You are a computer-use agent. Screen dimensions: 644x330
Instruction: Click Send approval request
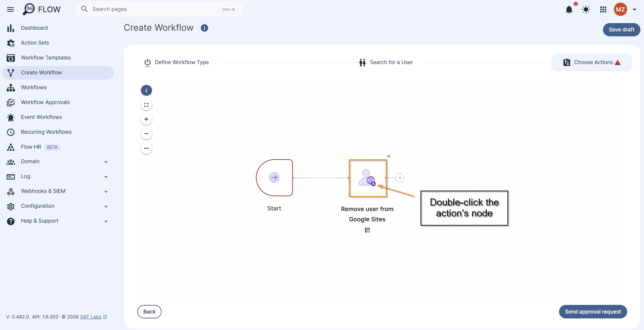tap(593, 312)
